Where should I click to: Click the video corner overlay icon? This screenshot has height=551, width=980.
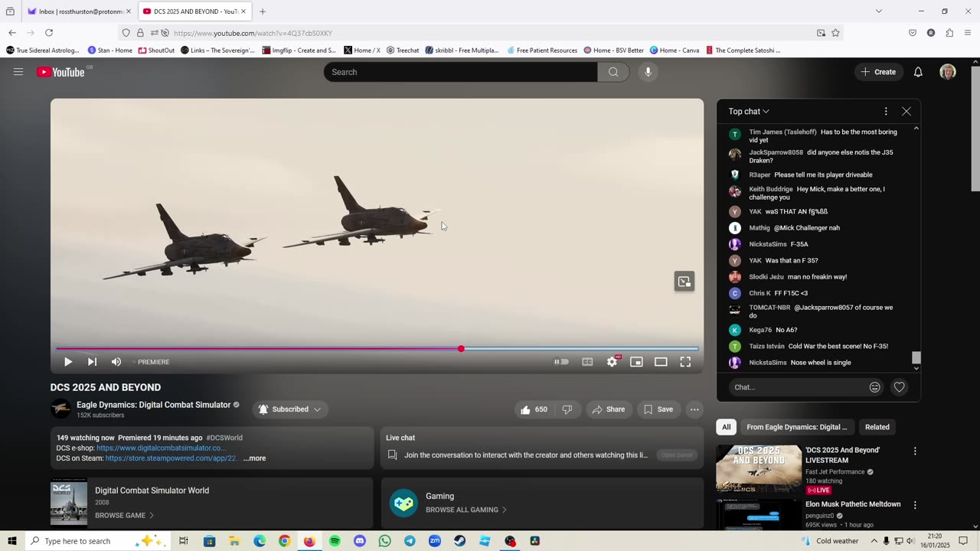pos(684,282)
